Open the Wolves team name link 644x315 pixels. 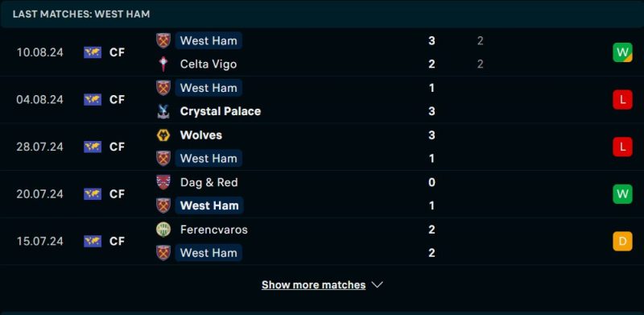[x=201, y=135]
